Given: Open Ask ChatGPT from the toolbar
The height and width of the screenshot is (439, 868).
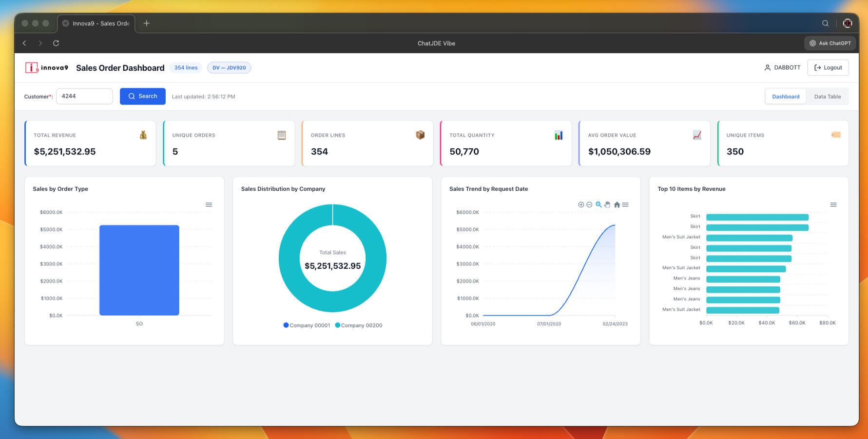Looking at the screenshot, I should click(830, 43).
